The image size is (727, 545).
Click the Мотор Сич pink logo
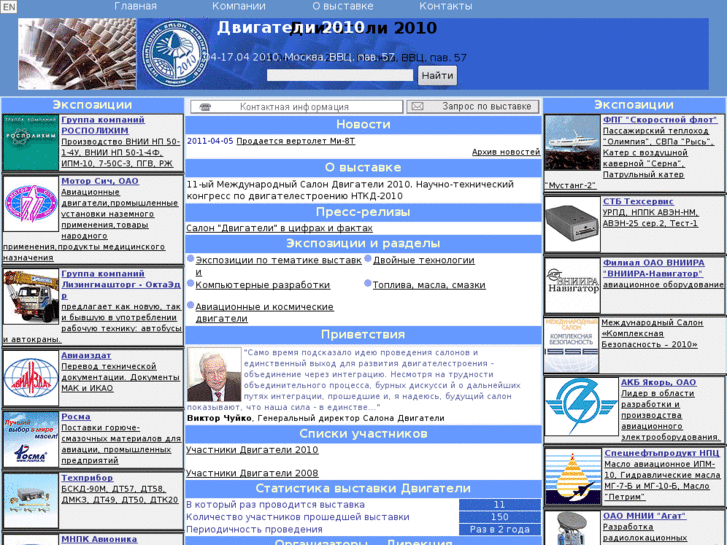(x=31, y=204)
